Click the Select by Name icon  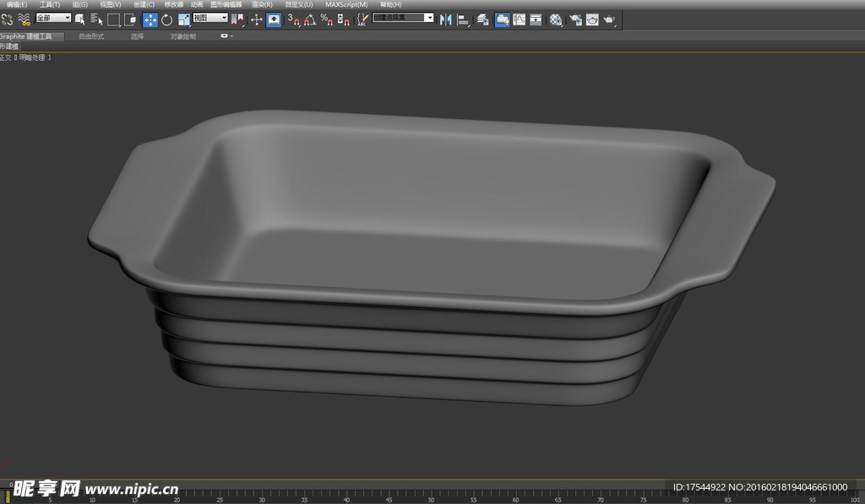point(96,19)
